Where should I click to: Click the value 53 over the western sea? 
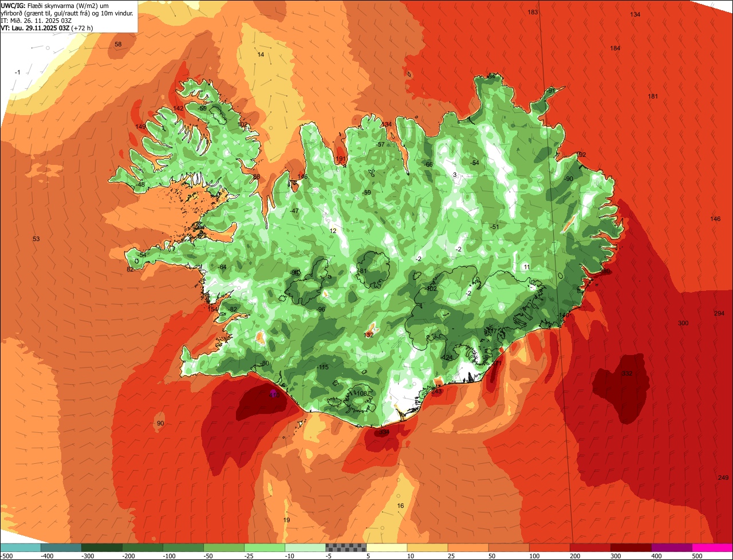(36, 239)
